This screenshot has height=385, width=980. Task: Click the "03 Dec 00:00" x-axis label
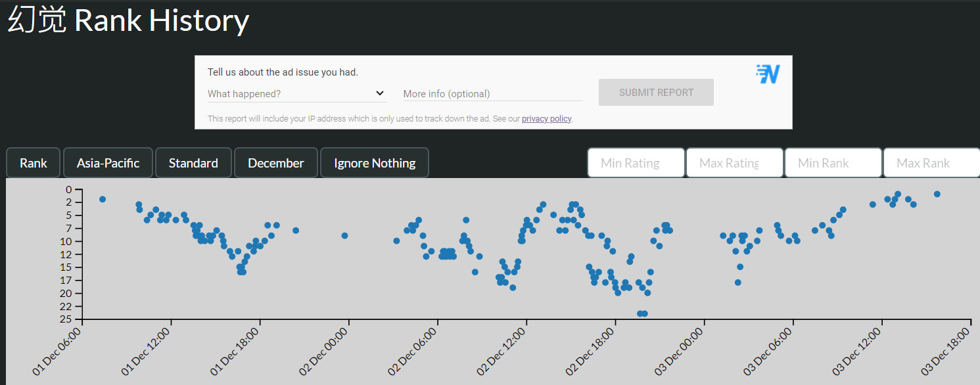[678, 351]
